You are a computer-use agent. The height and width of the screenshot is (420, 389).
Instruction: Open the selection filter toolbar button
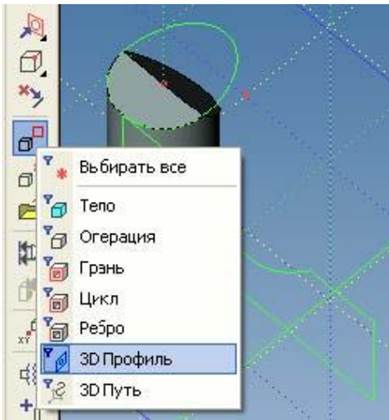coord(30,138)
